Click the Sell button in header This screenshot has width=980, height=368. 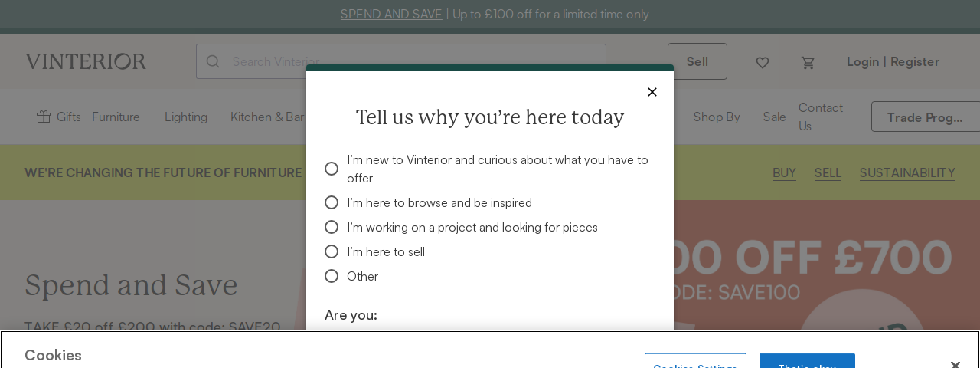click(697, 61)
